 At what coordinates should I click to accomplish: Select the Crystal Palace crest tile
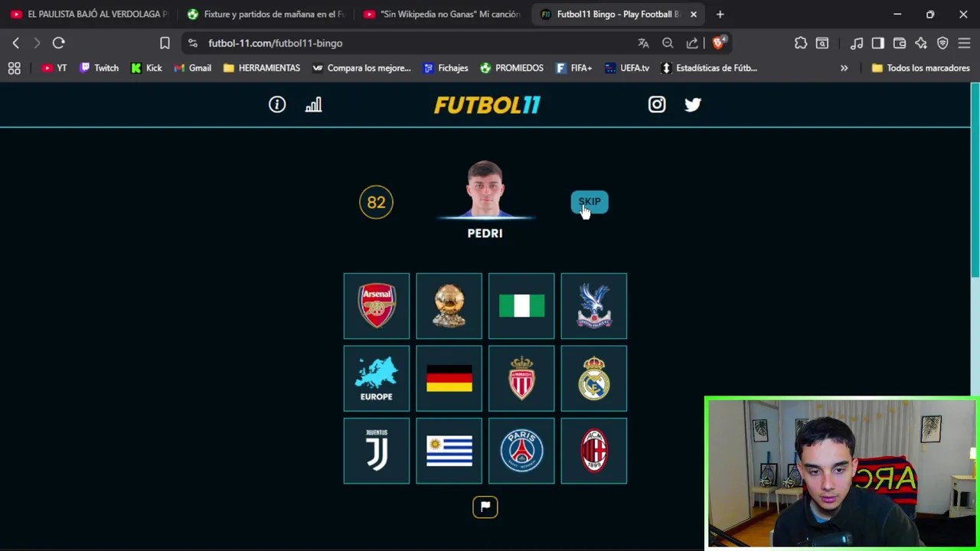pos(594,306)
